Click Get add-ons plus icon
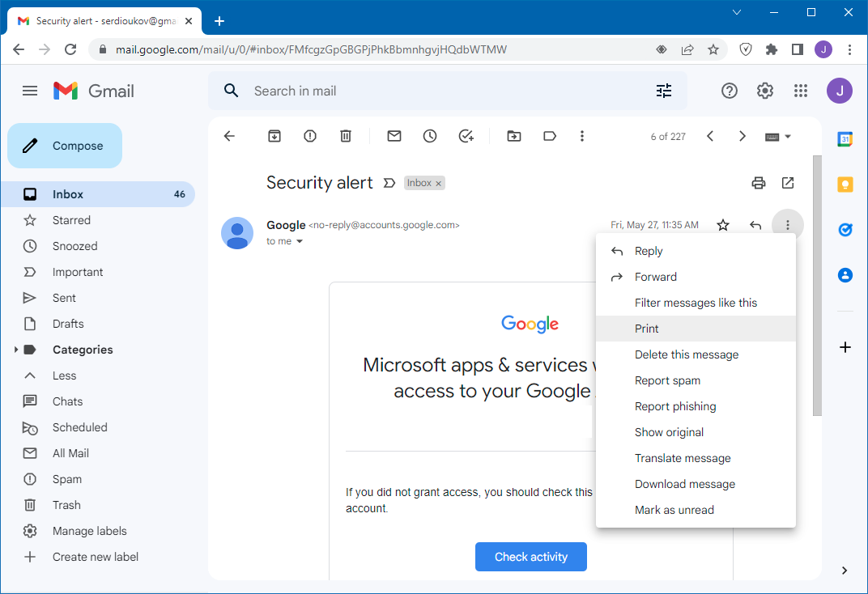The width and height of the screenshot is (868, 594). point(845,347)
